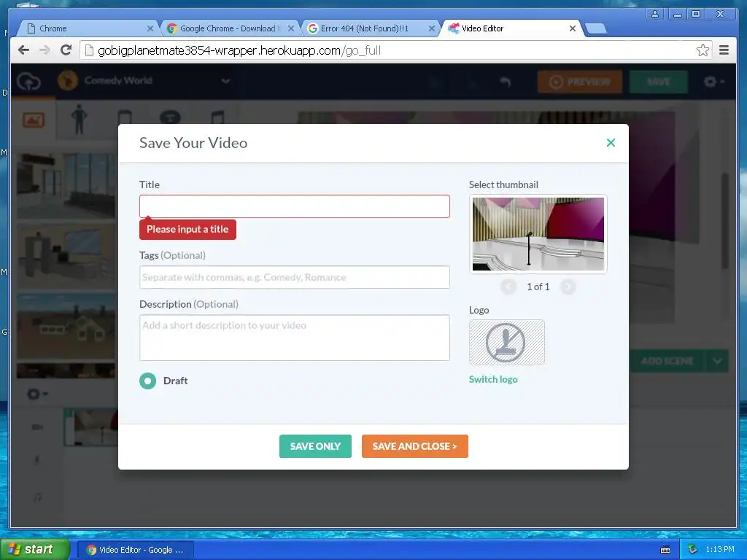
Task: Choose the second room background with TV
Action: [66, 257]
